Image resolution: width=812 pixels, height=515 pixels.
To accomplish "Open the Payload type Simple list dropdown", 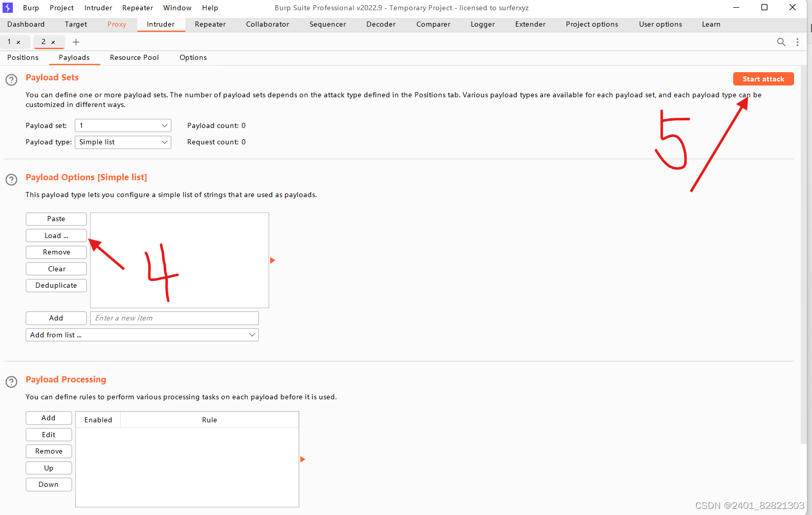I will click(x=123, y=142).
